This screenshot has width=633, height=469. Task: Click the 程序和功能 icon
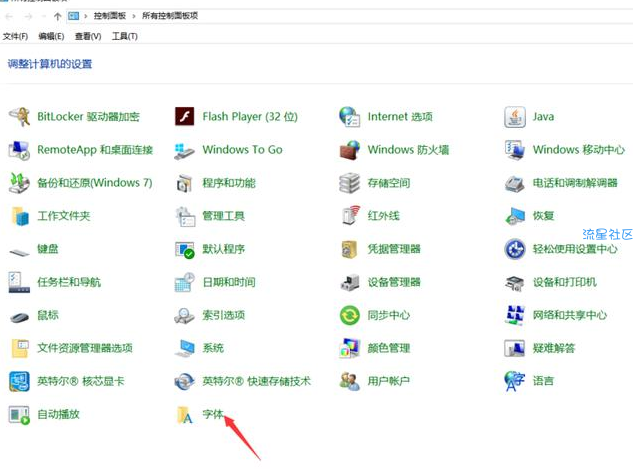click(x=184, y=183)
